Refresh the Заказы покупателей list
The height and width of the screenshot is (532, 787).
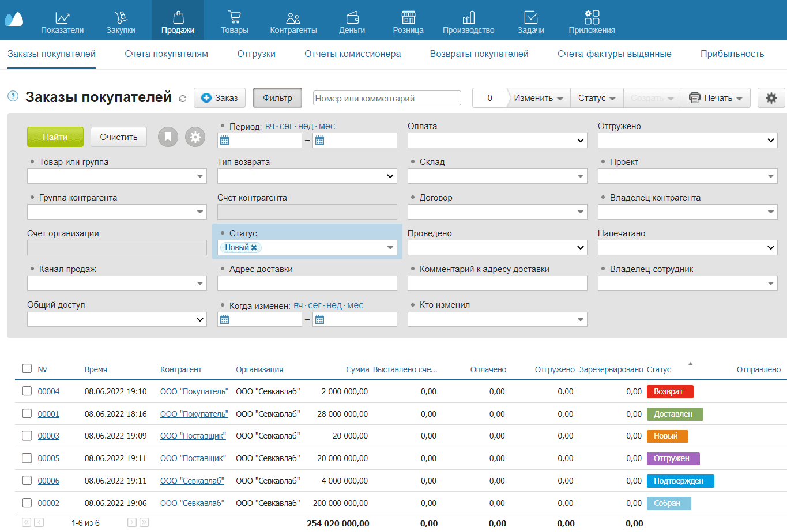183,98
